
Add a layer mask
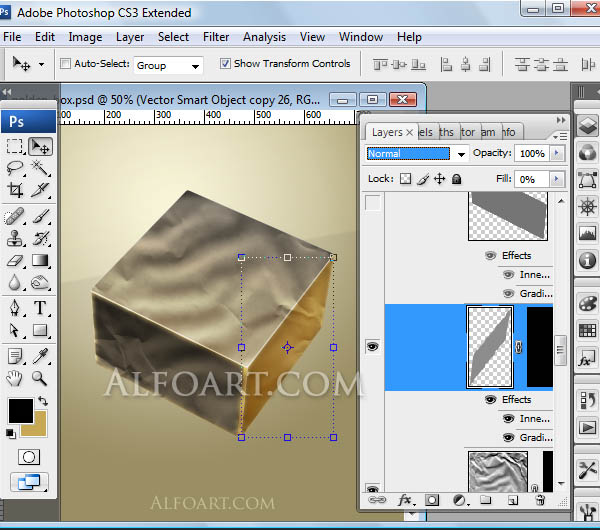point(432,500)
